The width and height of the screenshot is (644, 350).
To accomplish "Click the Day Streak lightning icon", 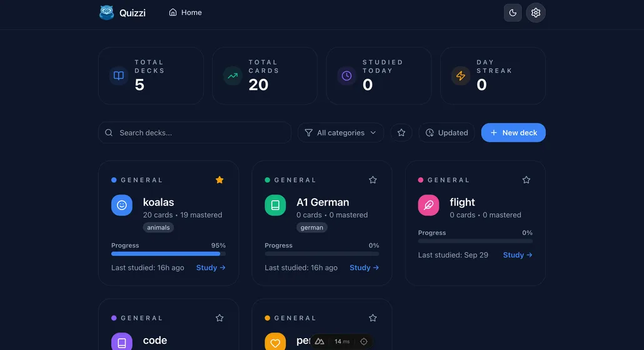I will [x=461, y=76].
